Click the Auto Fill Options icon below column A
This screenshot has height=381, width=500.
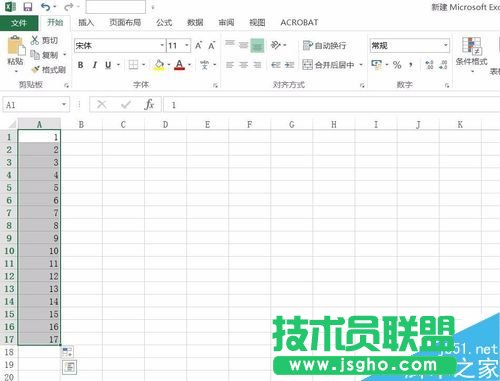(68, 351)
